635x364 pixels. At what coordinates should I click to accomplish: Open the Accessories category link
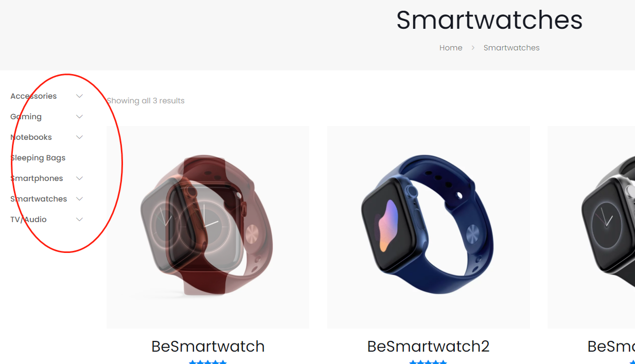(33, 96)
